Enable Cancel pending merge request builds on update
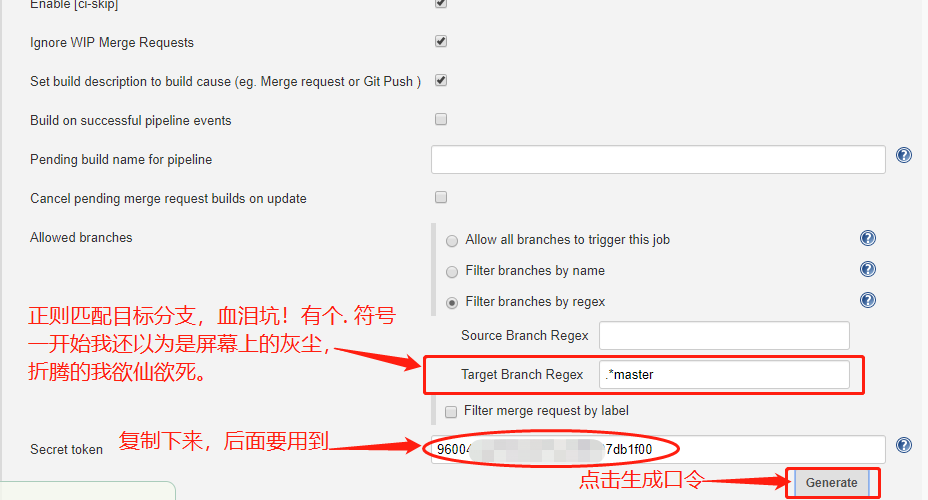 tap(441, 197)
